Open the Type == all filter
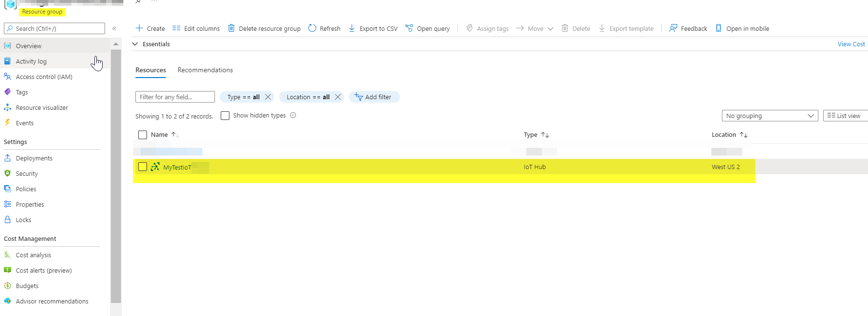 coord(243,97)
